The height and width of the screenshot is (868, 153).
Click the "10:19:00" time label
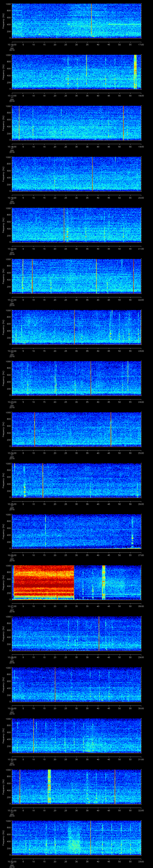click(12, 198)
